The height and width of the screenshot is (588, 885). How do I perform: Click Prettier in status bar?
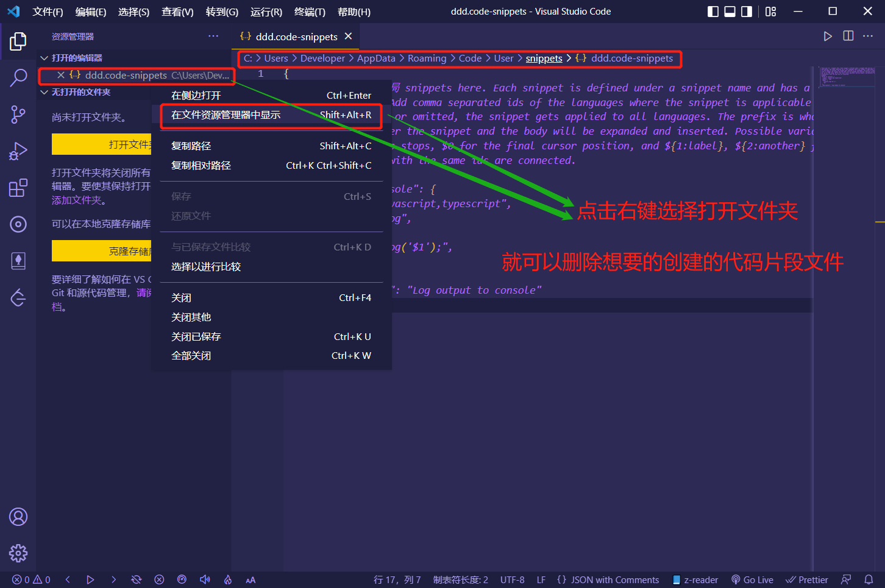coord(807,580)
